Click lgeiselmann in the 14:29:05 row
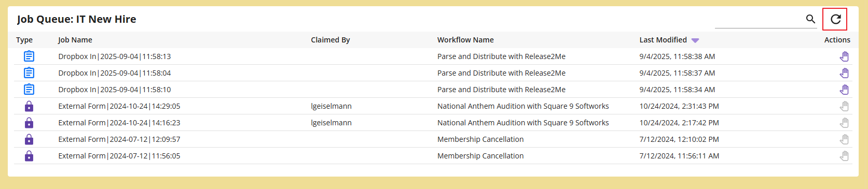The width and height of the screenshot is (868, 189). click(x=331, y=106)
